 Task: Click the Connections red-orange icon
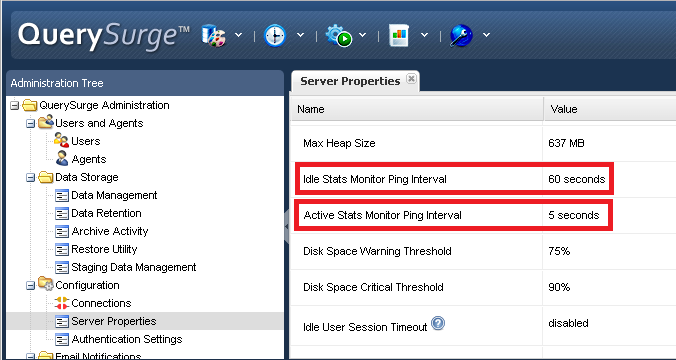click(62, 303)
